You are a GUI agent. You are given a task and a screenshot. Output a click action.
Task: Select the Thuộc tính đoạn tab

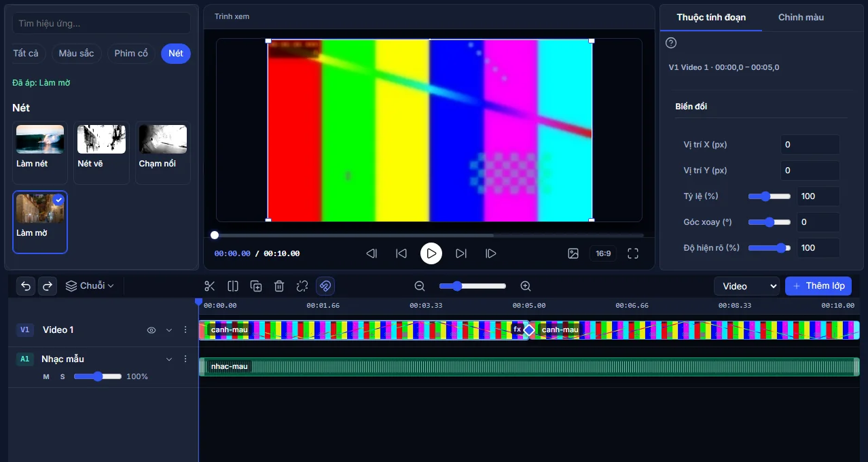click(x=711, y=17)
